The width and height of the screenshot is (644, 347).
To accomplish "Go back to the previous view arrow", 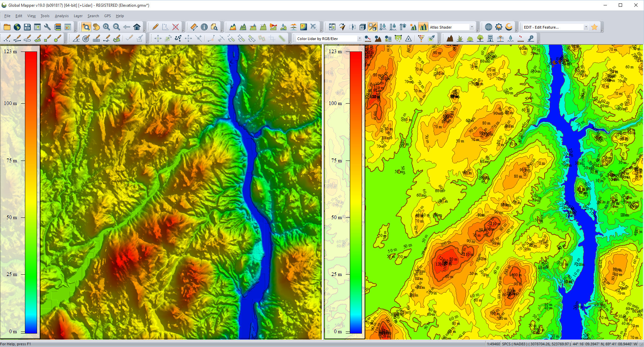I will [x=127, y=27].
